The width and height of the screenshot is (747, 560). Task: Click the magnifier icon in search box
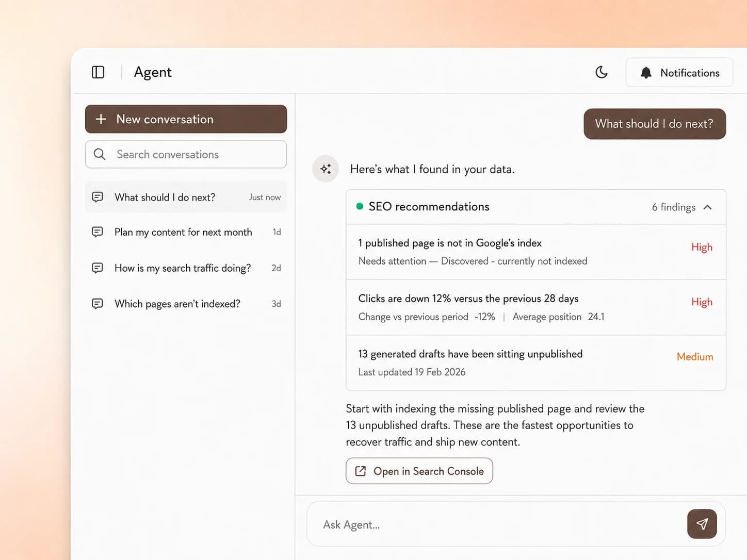[100, 154]
